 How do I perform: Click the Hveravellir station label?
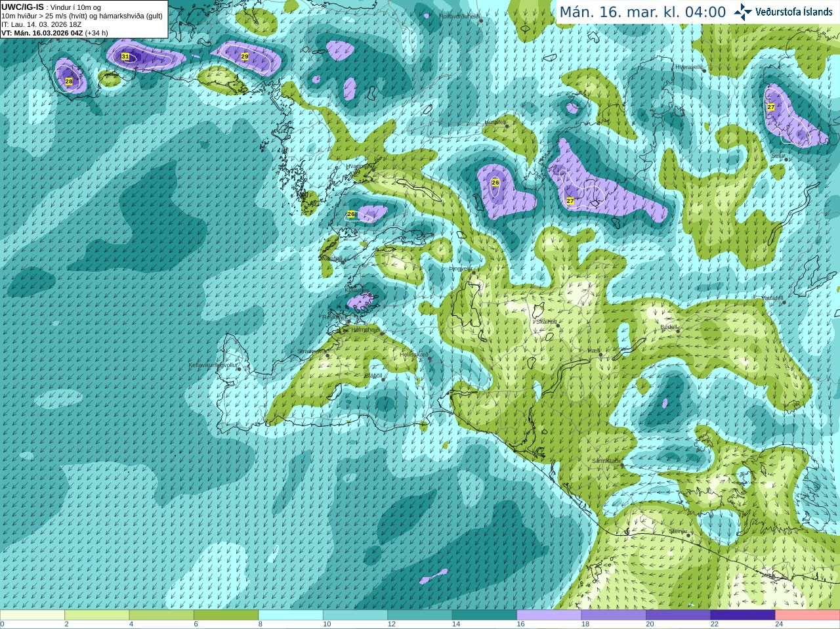click(689, 67)
